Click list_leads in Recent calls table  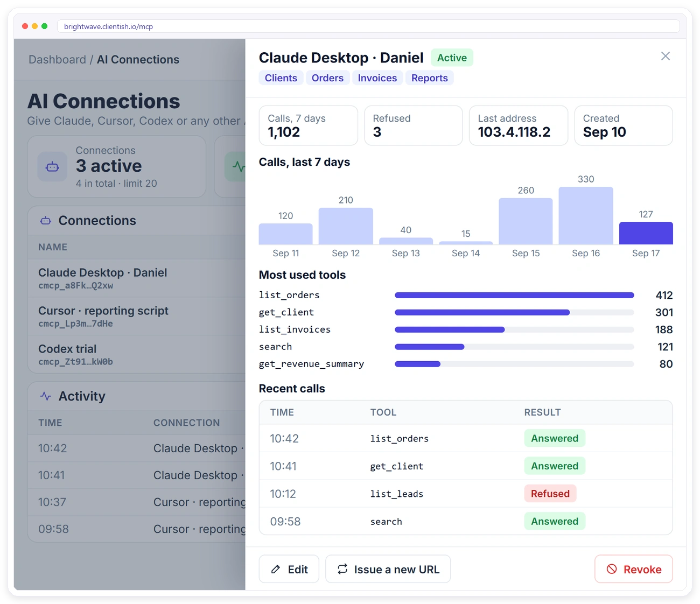point(397,494)
